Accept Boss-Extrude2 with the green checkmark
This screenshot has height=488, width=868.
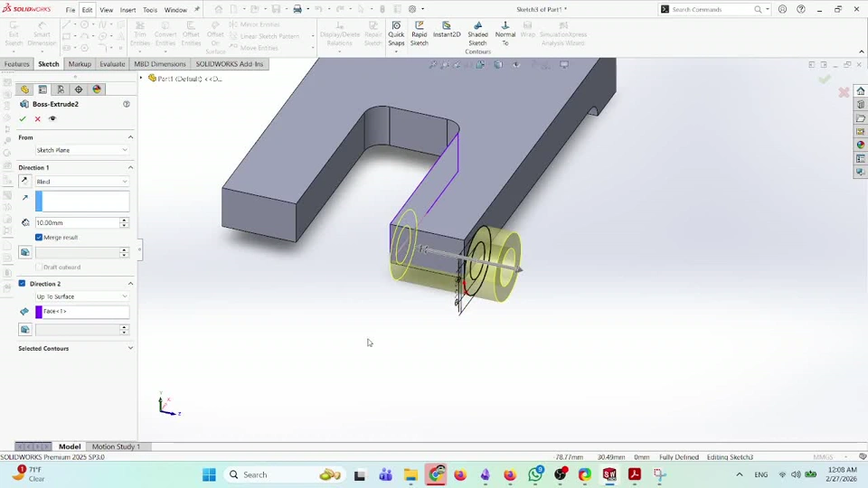pos(23,119)
